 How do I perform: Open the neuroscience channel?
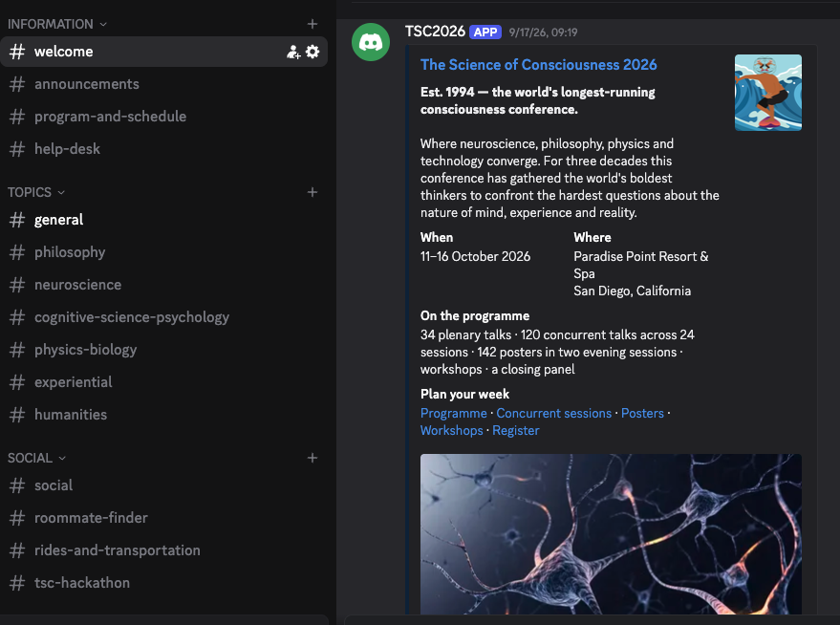164,285
